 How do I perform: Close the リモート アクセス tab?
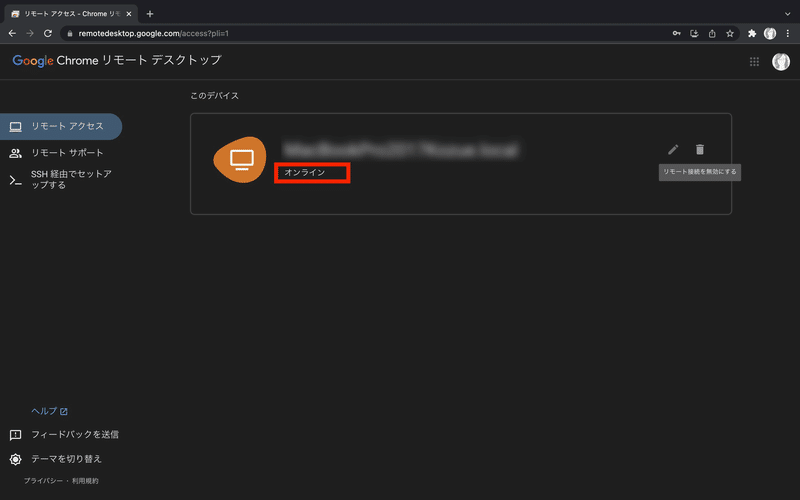pos(129,14)
